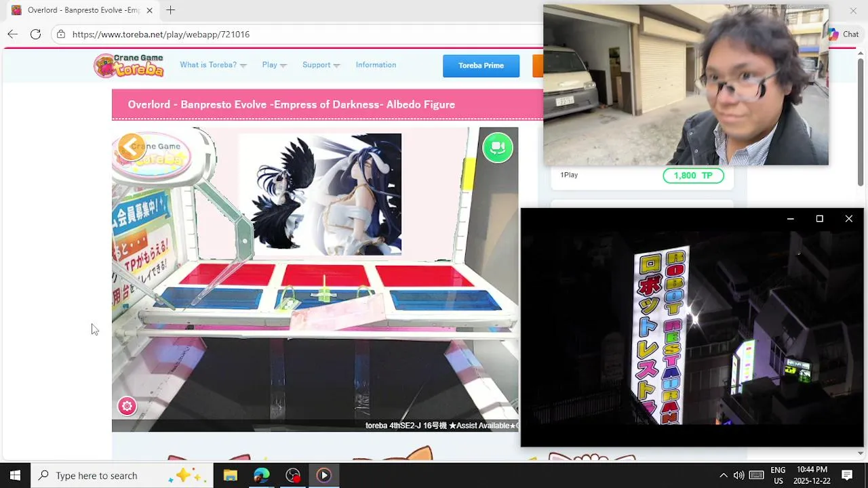Switch the ENG US input language
Image resolution: width=868 pixels, height=488 pixels.
point(778,475)
